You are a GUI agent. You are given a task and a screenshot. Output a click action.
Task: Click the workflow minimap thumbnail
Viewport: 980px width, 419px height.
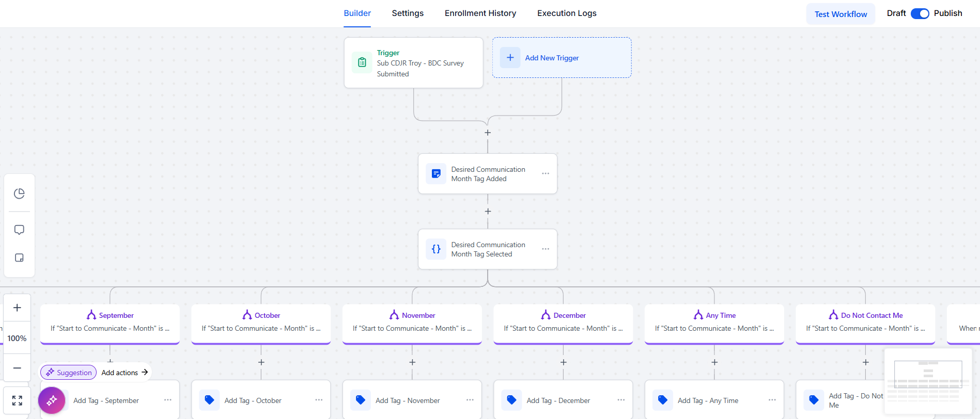928,382
